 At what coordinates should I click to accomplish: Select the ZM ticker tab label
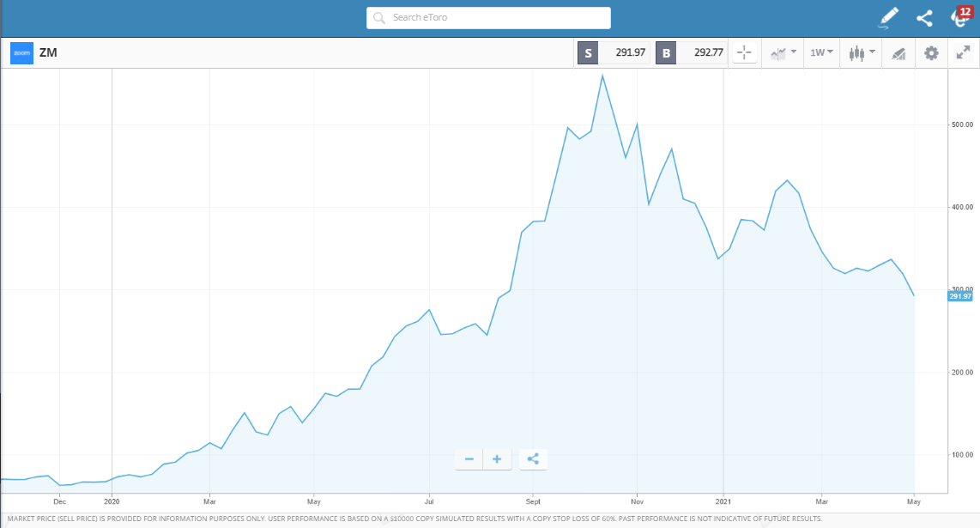[49, 52]
